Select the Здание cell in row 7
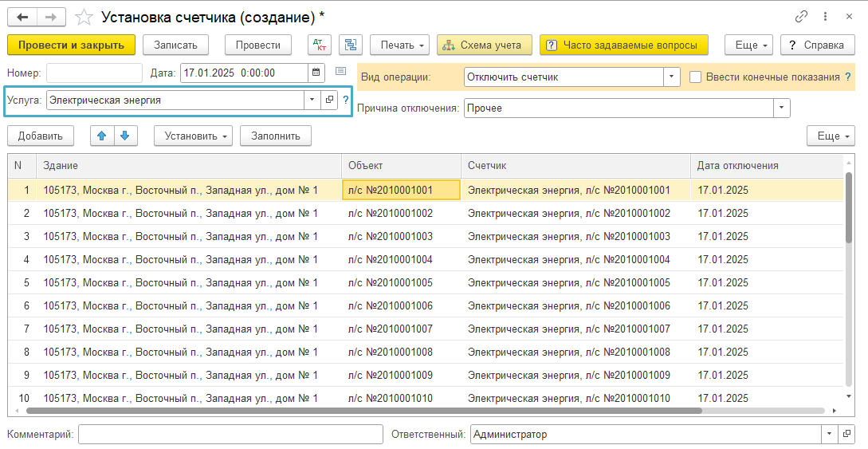 point(189,329)
